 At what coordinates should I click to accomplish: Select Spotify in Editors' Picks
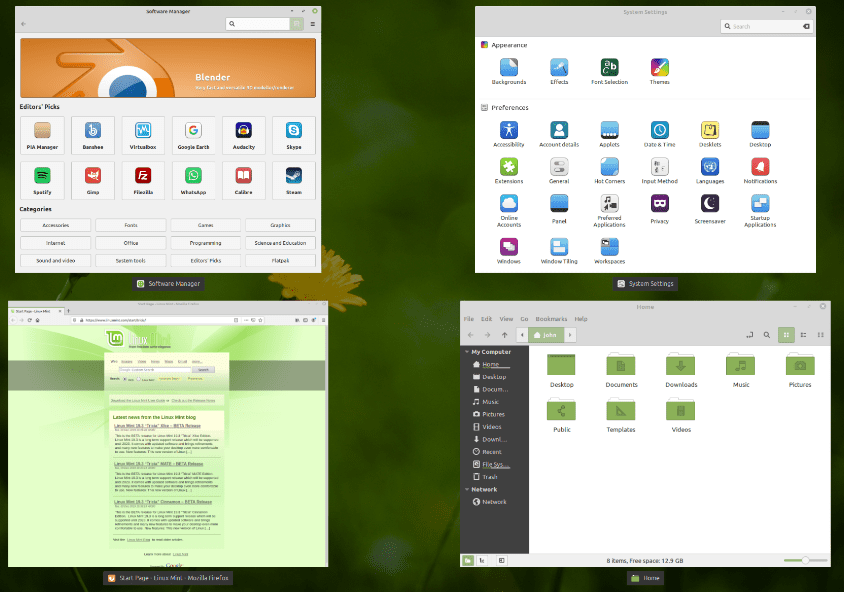click(x=43, y=180)
